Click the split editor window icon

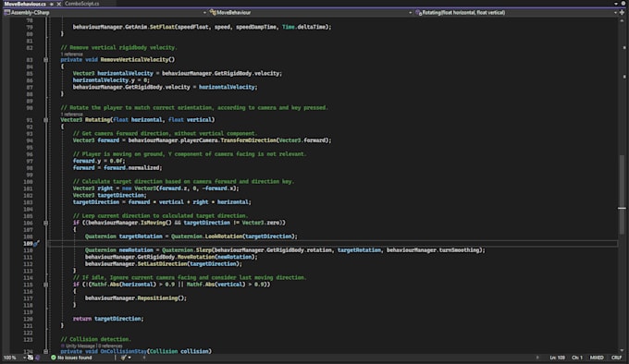(622, 12)
